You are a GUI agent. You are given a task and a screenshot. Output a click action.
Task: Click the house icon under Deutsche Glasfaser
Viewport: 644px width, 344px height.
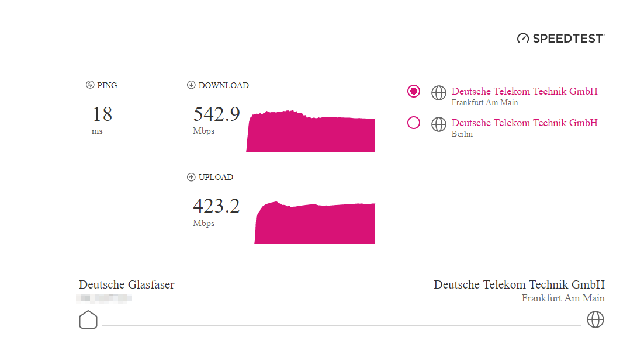point(88,319)
